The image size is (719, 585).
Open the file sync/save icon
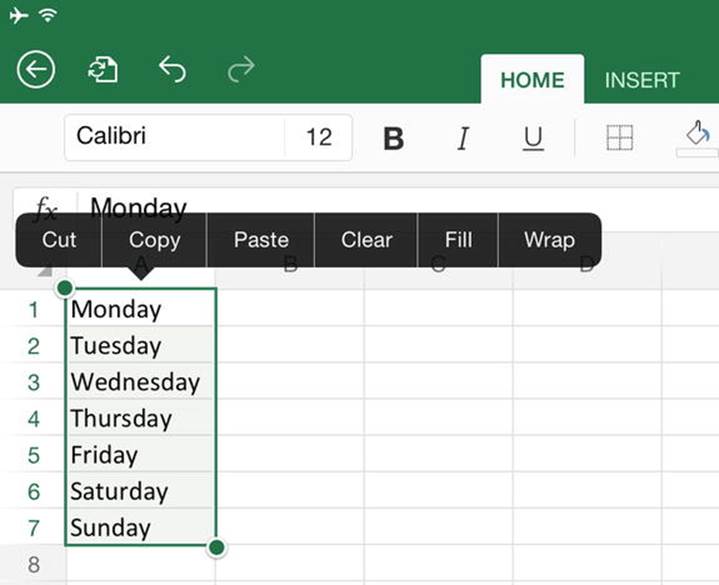103,70
